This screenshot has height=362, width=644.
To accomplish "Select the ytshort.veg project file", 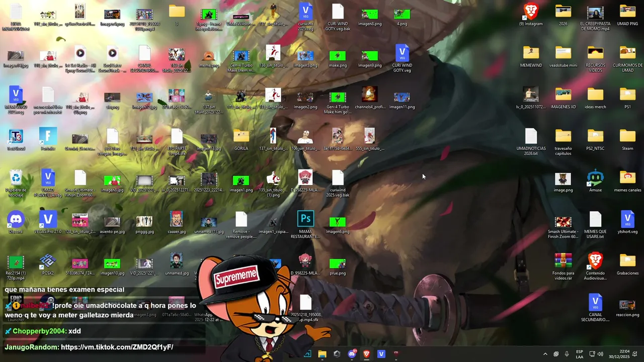I will tap(627, 223).
